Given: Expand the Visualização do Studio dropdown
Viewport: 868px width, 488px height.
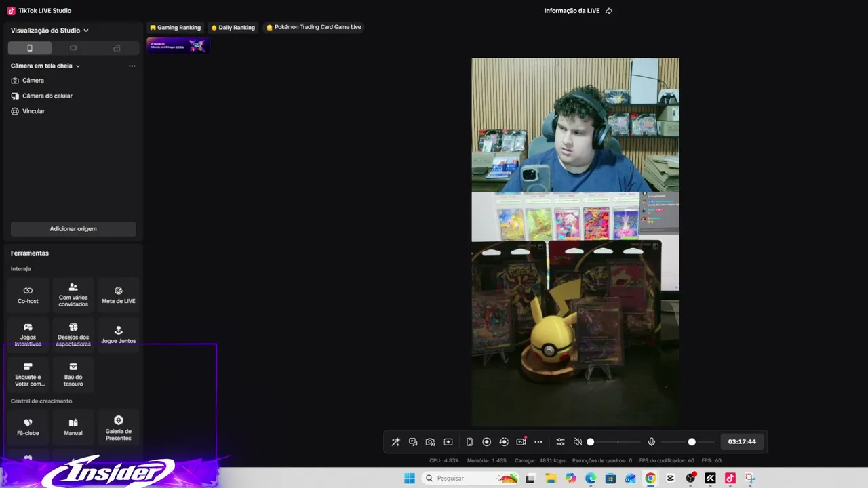Looking at the screenshot, I should tap(50, 30).
